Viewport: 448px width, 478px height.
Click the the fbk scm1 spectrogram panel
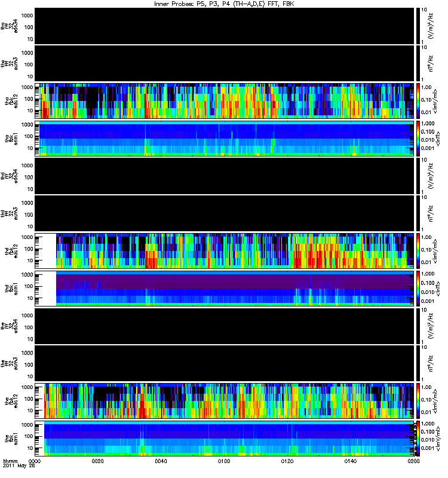pos(224,439)
